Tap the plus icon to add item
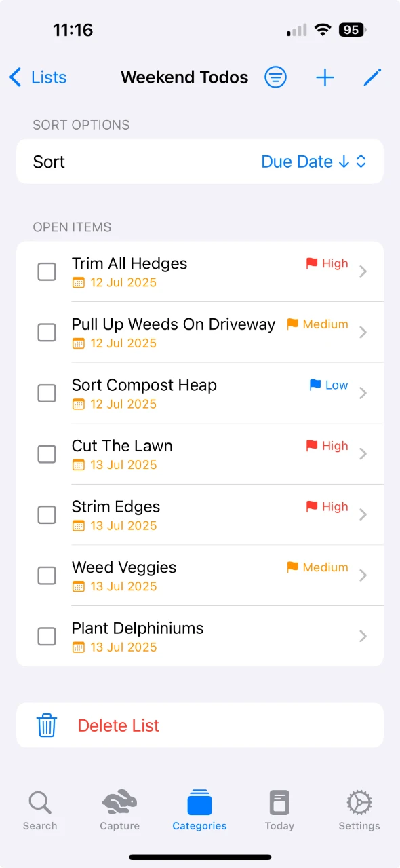The height and width of the screenshot is (868, 400). 325,77
